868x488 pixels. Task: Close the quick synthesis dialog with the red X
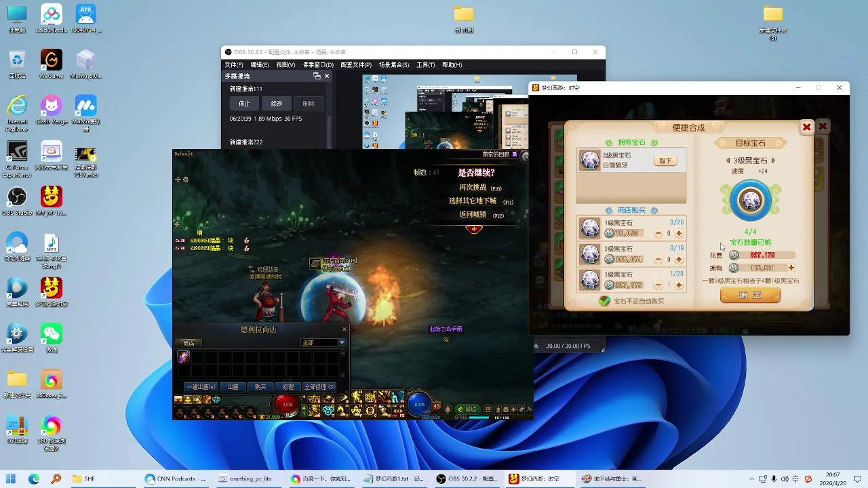[806, 127]
